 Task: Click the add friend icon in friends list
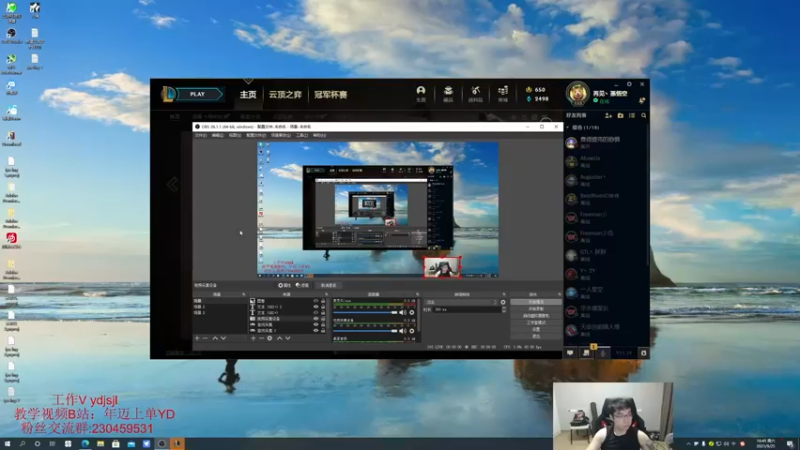click(x=608, y=116)
